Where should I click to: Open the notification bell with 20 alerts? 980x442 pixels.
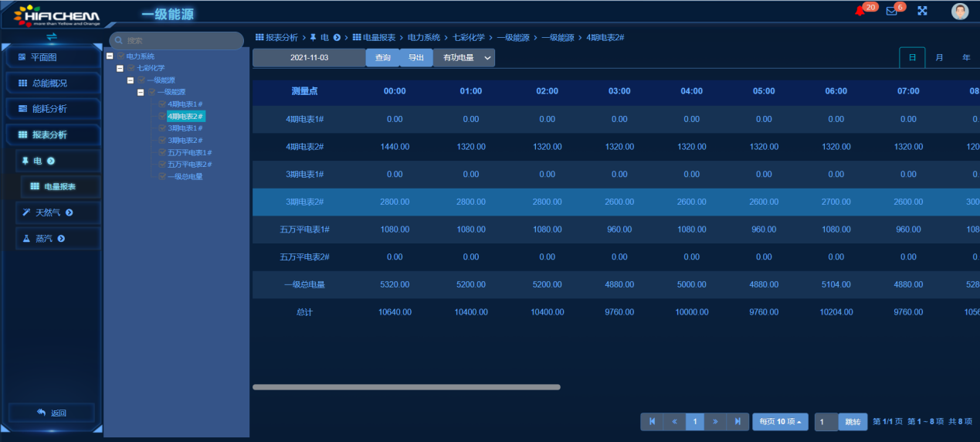tap(860, 11)
